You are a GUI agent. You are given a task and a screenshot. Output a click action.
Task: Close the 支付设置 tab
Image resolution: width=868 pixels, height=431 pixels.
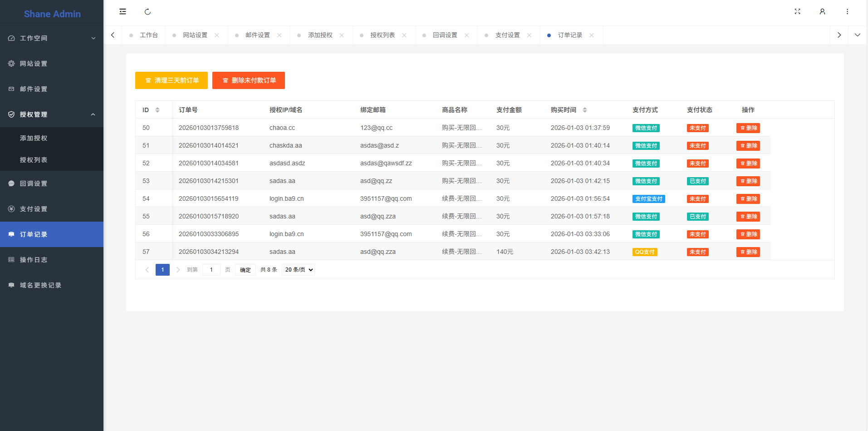coord(529,35)
